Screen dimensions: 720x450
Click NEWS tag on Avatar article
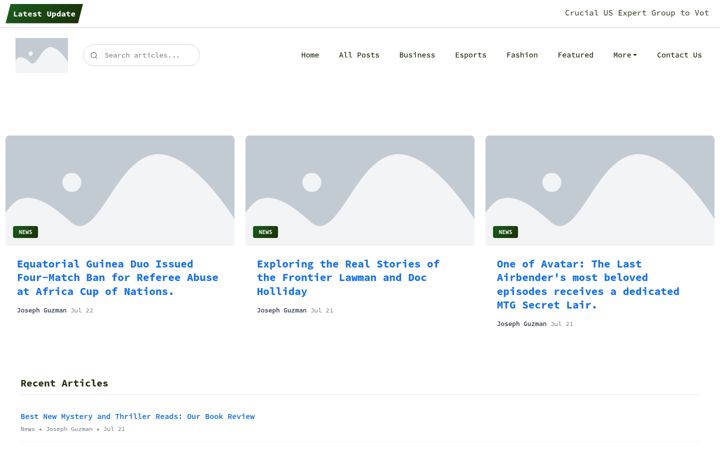click(x=505, y=232)
